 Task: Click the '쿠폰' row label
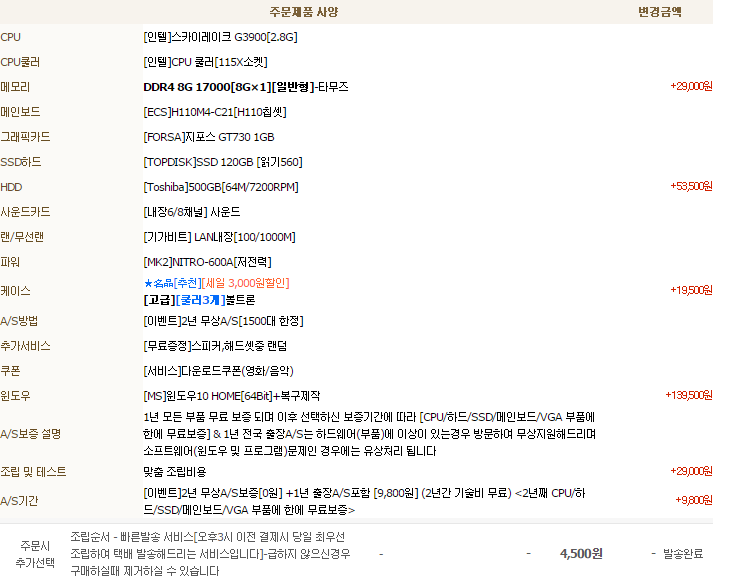click(10, 371)
